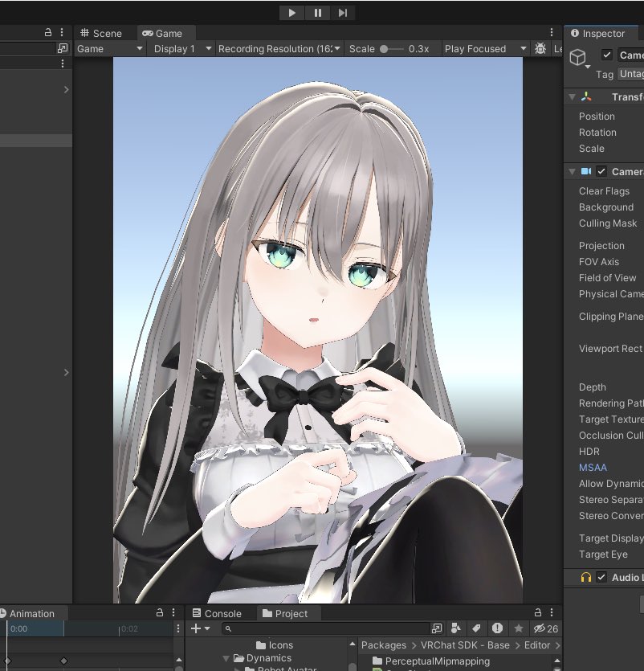Click the Search by Type icon in Project
The width and height of the screenshot is (644, 671).
pyautogui.click(x=456, y=628)
